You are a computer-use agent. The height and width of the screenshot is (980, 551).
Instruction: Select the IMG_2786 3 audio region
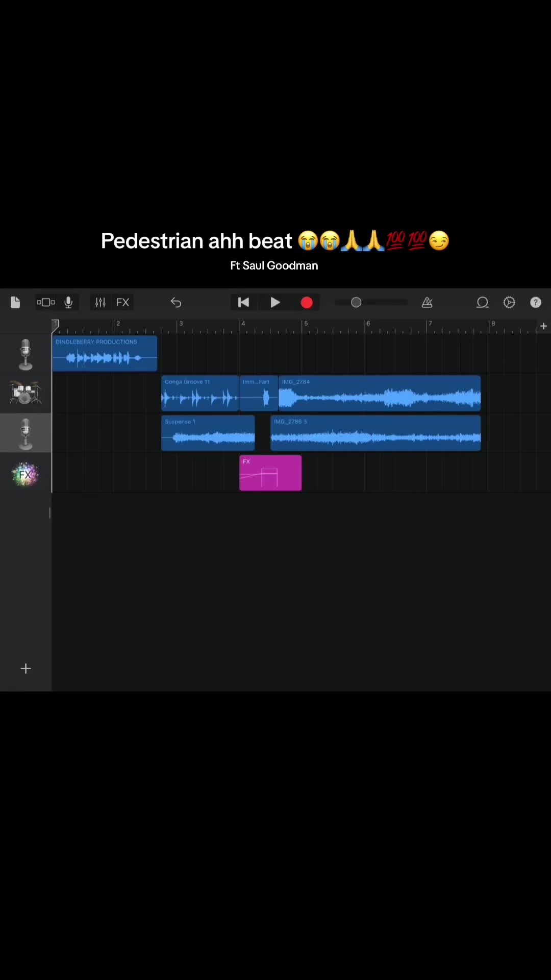click(x=375, y=433)
